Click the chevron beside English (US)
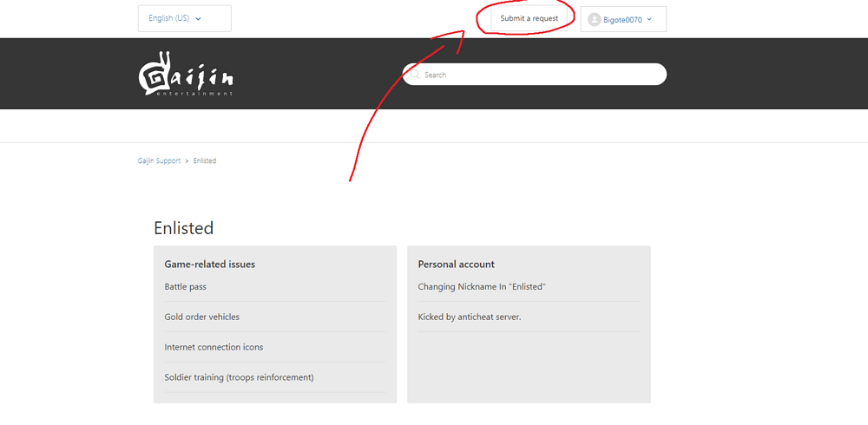 point(199,19)
